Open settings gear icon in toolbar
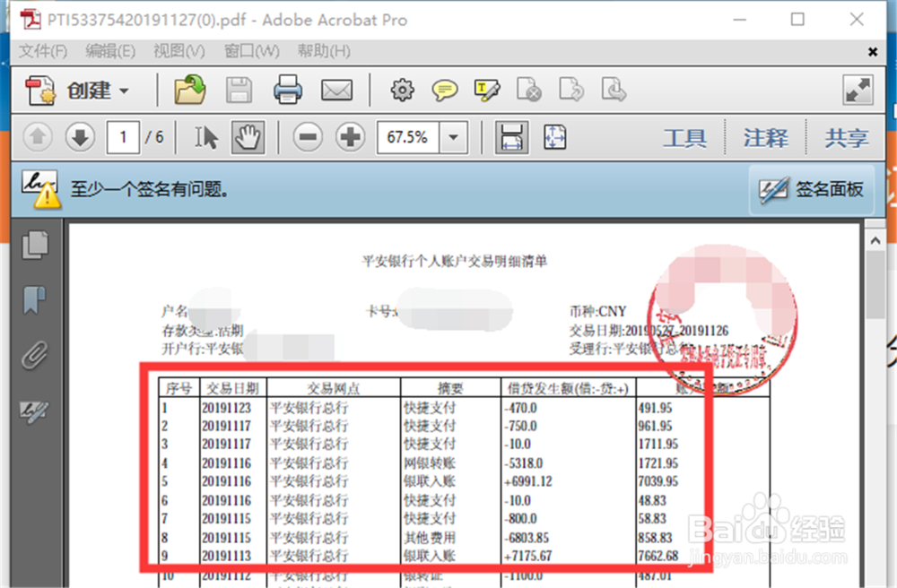The width and height of the screenshot is (897, 588). point(402,91)
